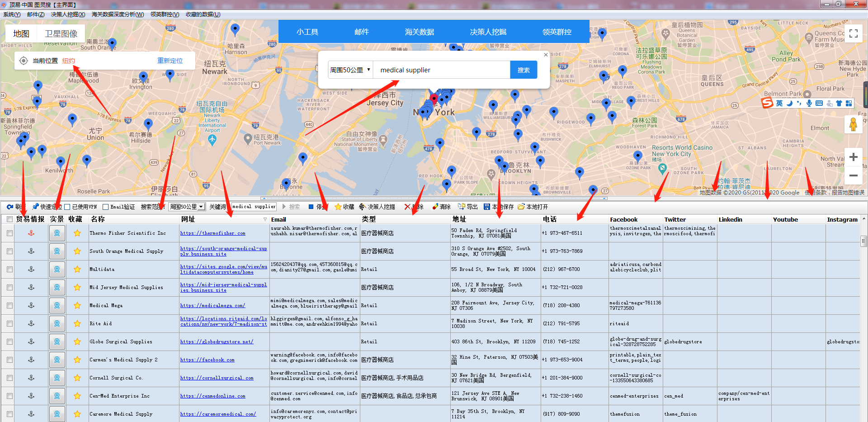
Task: Click the table vertical scrollbar up arrow
Action: [863, 219]
